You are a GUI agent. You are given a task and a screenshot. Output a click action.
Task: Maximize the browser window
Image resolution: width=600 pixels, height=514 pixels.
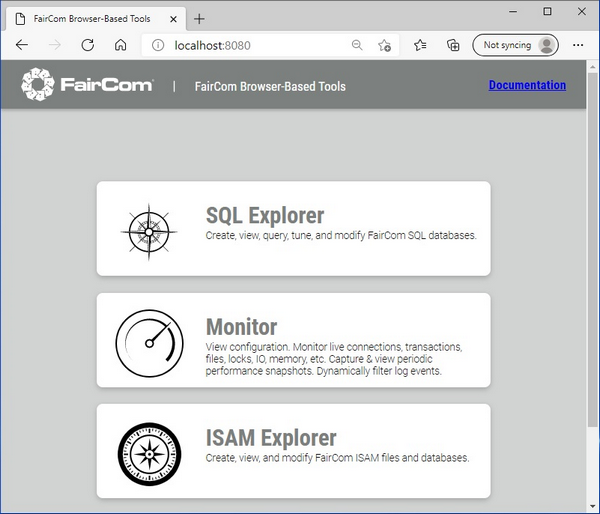(547, 11)
